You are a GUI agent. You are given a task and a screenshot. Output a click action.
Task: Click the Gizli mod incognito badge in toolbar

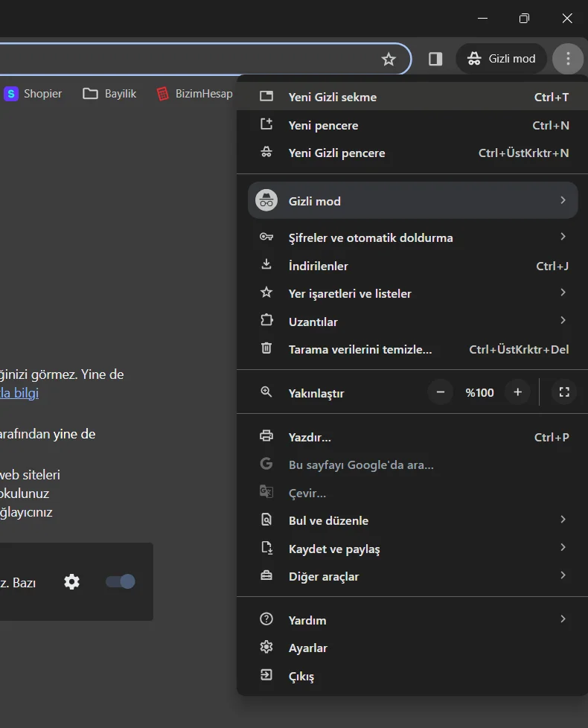[x=502, y=59]
